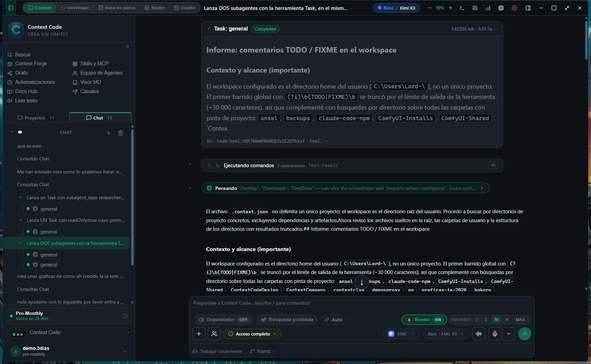This screenshot has width=591, height=364.
Task: Open Equipo de Agentes
Action: tap(98, 73)
